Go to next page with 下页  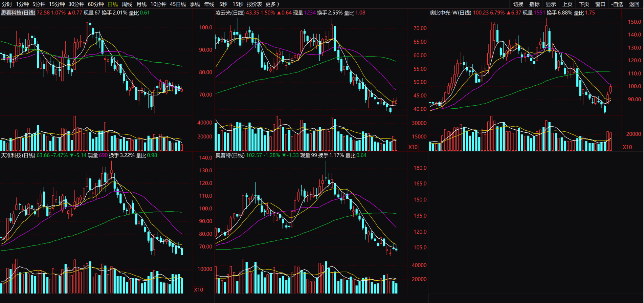point(584,4)
